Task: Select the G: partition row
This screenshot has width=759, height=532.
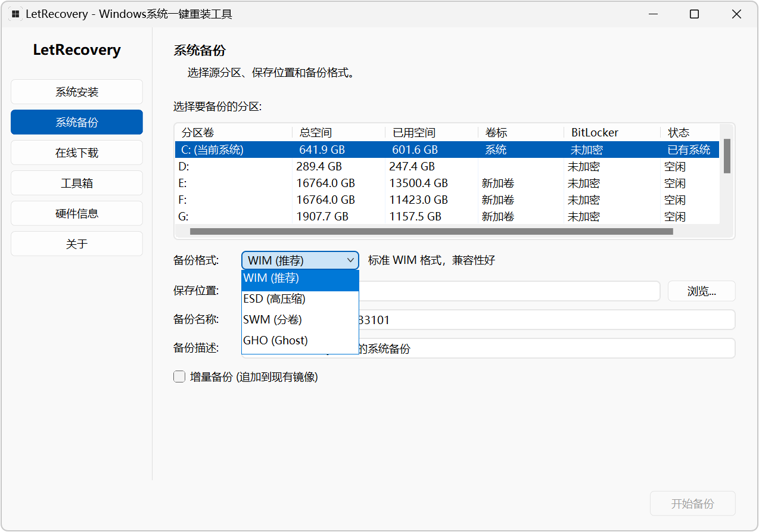Action: (x=447, y=216)
